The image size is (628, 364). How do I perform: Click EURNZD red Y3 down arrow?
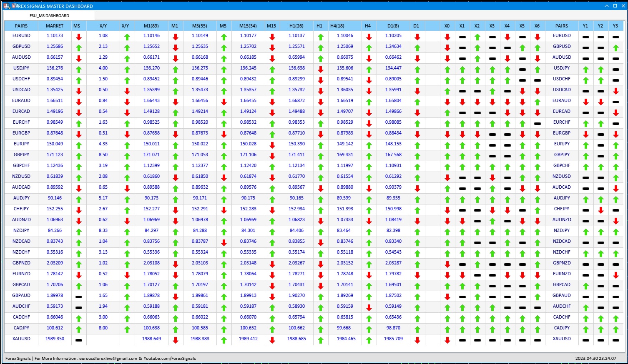pyautogui.click(x=616, y=275)
